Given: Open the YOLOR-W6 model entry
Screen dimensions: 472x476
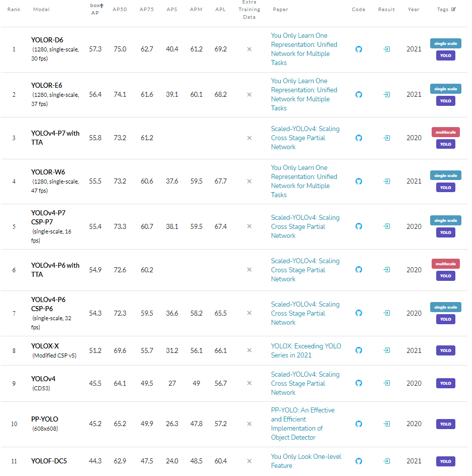Looking at the screenshot, I should [47, 172].
